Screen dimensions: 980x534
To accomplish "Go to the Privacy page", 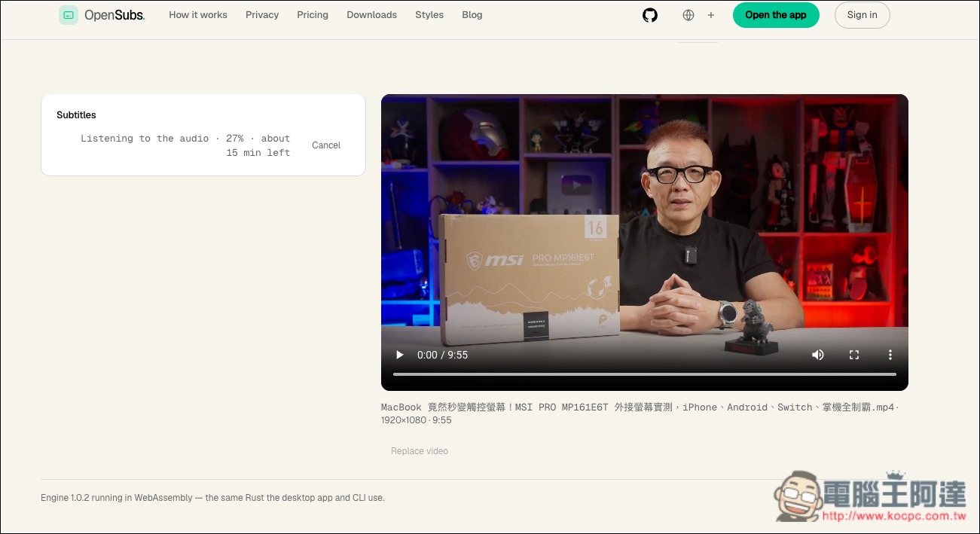I will [262, 15].
